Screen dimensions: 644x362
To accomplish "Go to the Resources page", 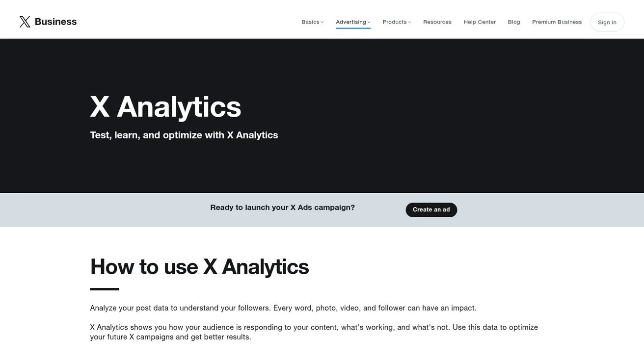I will point(437,22).
